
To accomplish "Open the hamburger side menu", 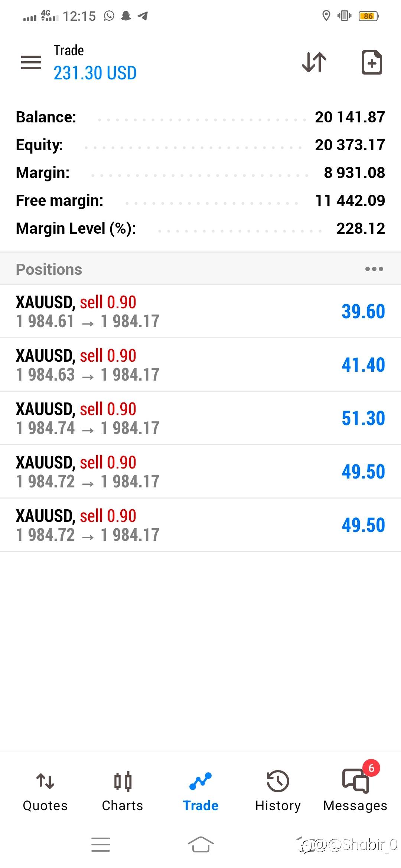I will 31,62.
